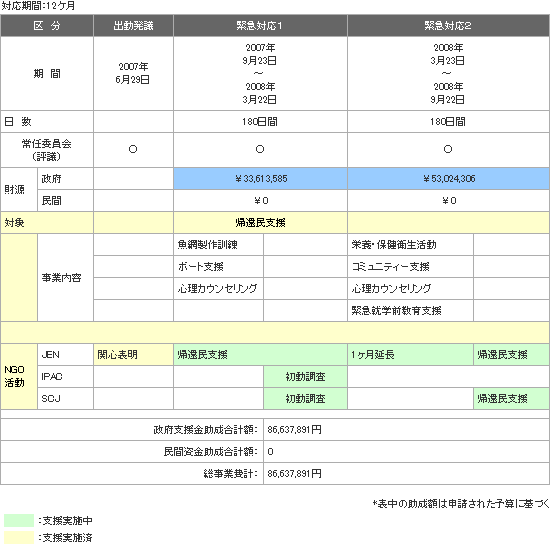Click the '総事業費計:' label

click(x=231, y=474)
